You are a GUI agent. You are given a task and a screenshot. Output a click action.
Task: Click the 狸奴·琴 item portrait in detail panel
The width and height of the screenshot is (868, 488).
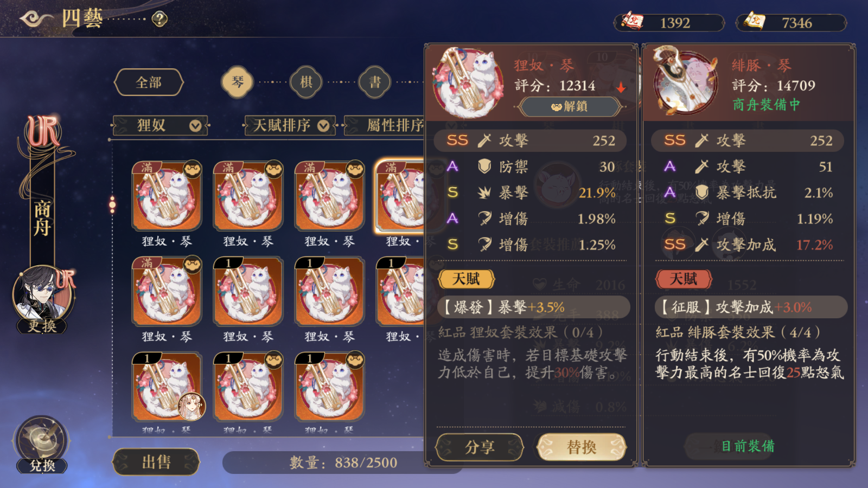point(469,82)
